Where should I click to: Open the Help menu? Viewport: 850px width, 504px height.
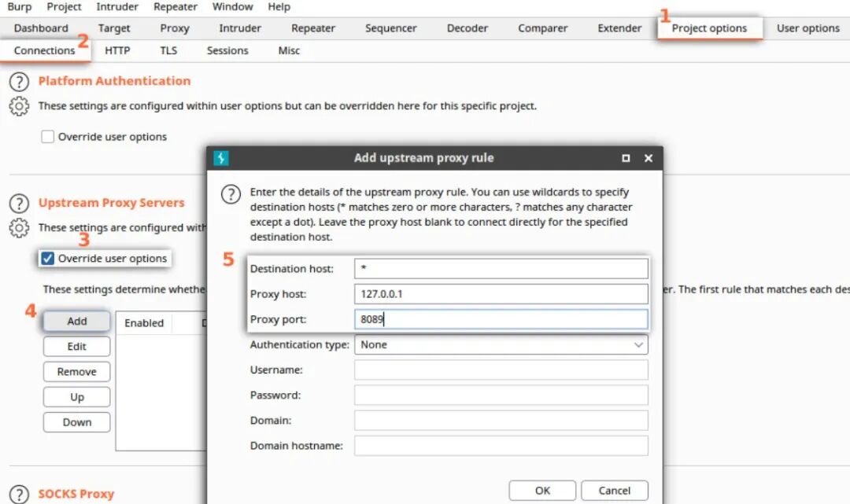tap(279, 7)
